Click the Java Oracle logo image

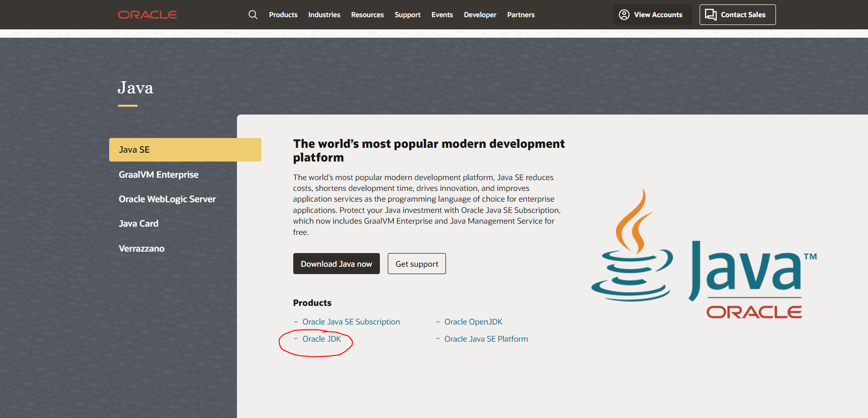click(704, 254)
